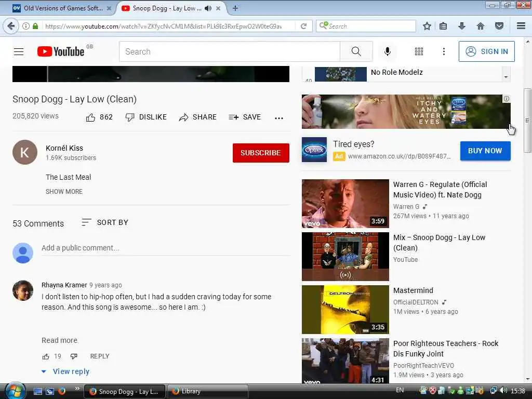Viewport: 532px width, 399px height.
Task: Expand View reply under comment
Action: tap(65, 371)
